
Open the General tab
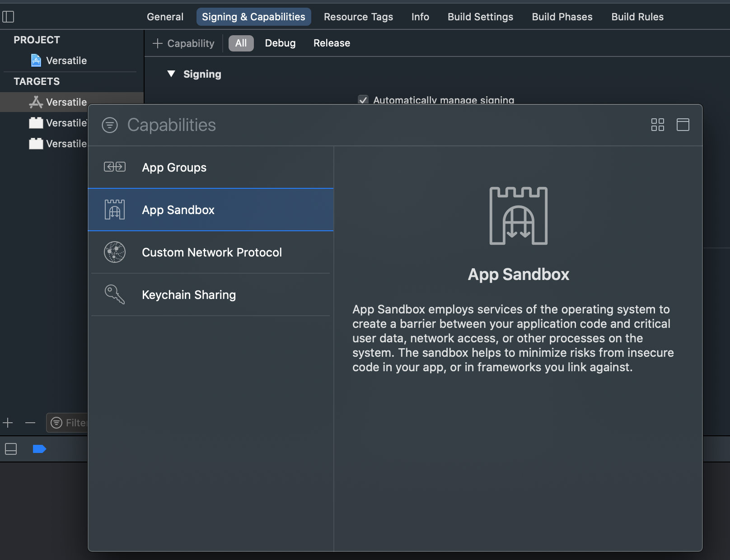[165, 17]
